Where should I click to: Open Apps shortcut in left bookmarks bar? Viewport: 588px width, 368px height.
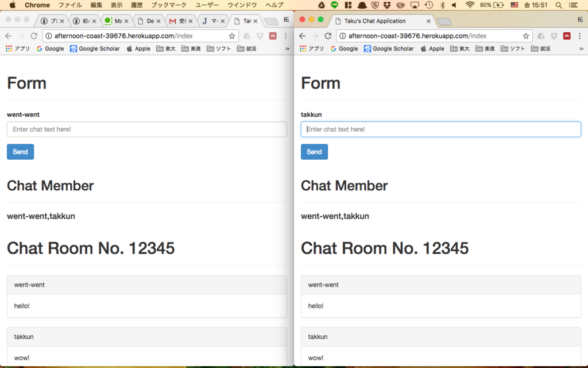pos(18,48)
